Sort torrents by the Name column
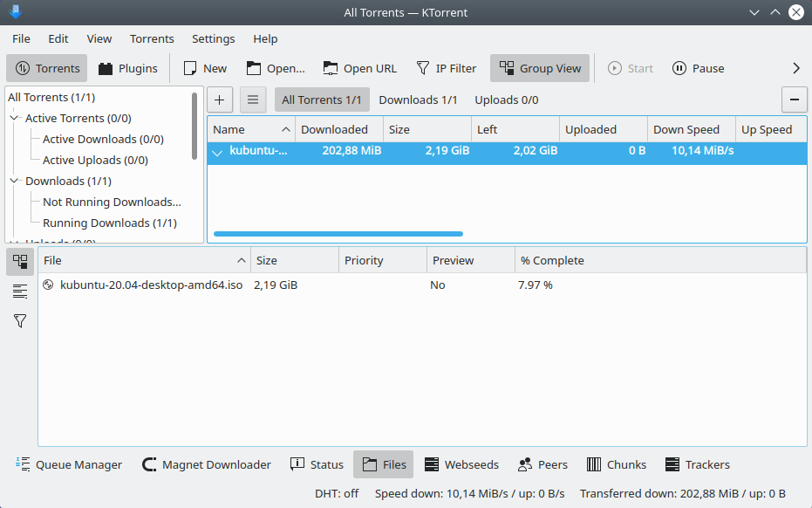 tap(251, 129)
